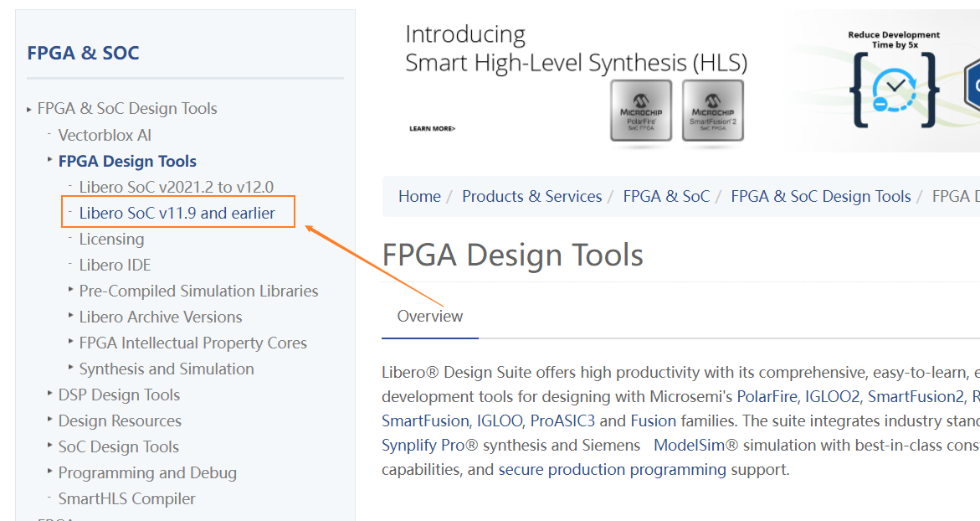Click the FPGA & SOC sidebar heading
This screenshot has width=980, height=521.
click(83, 53)
